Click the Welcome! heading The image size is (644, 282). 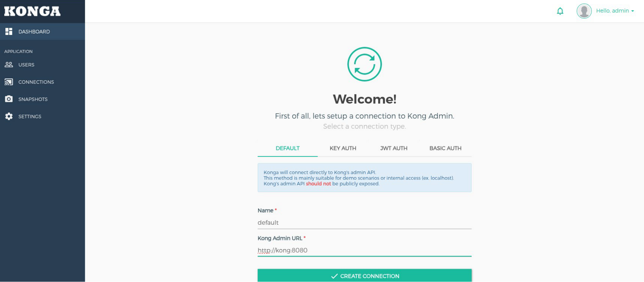pos(364,99)
